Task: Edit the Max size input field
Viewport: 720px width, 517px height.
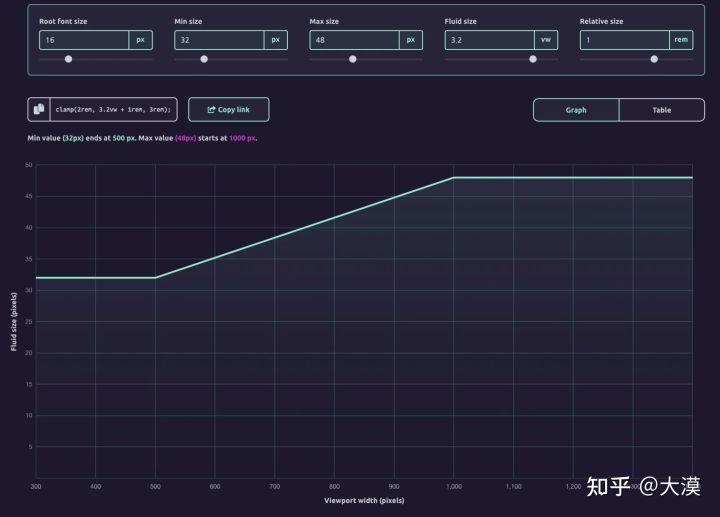Action: click(x=354, y=40)
